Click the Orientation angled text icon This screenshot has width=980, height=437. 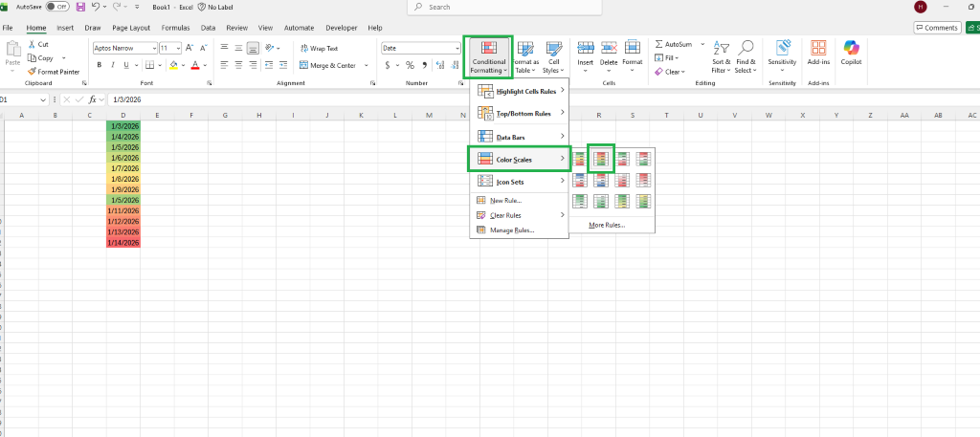(x=269, y=48)
